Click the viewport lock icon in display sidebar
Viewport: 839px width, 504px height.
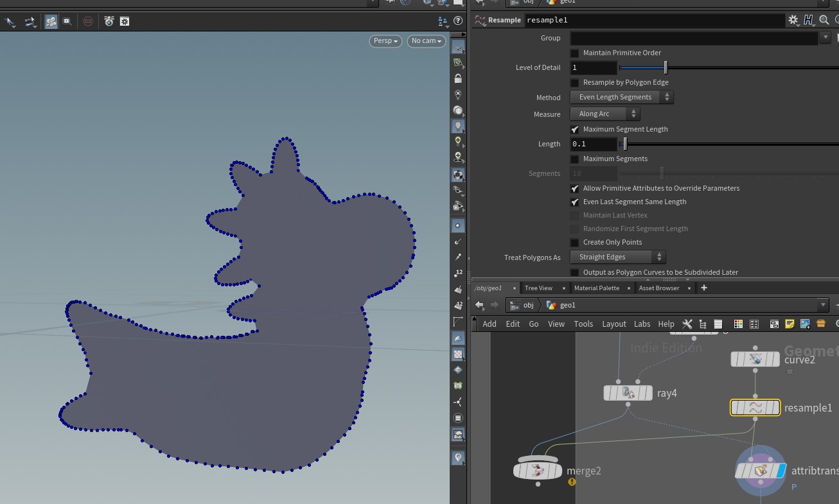point(458,79)
